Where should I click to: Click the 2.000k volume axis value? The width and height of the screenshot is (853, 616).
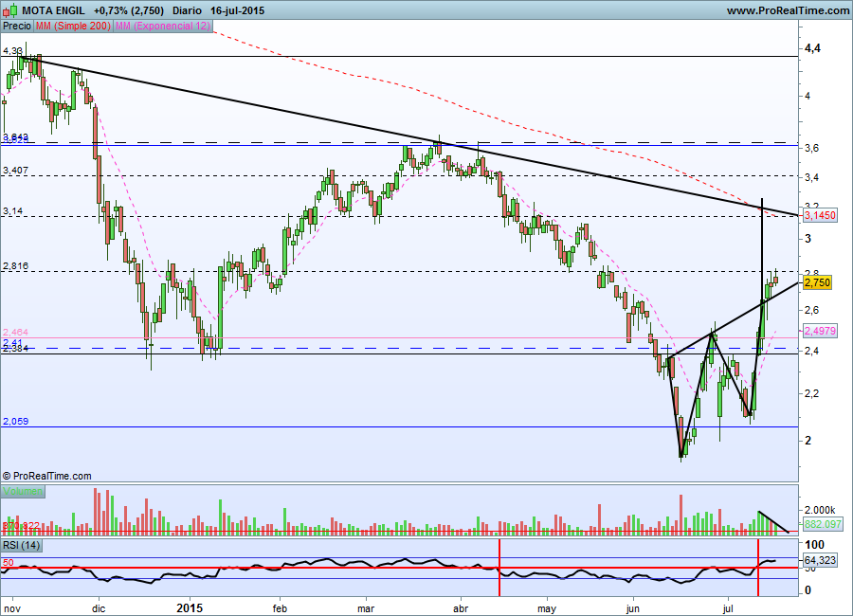point(820,510)
